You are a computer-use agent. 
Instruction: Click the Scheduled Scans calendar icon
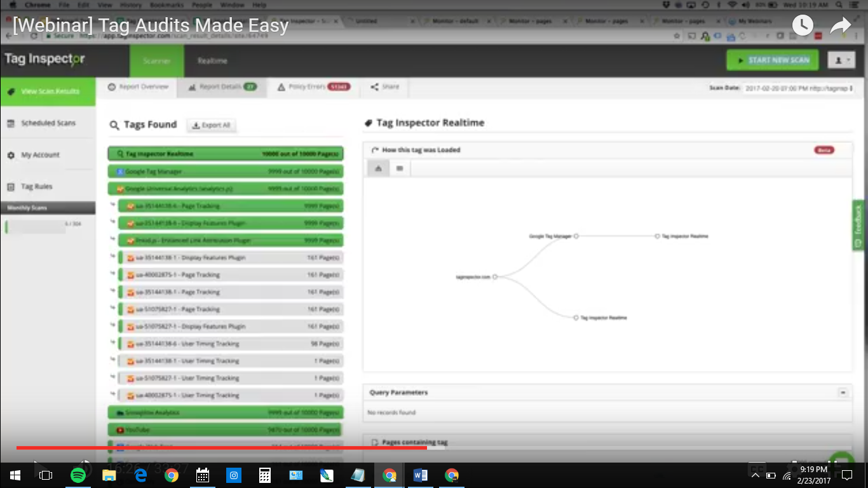pyautogui.click(x=11, y=123)
